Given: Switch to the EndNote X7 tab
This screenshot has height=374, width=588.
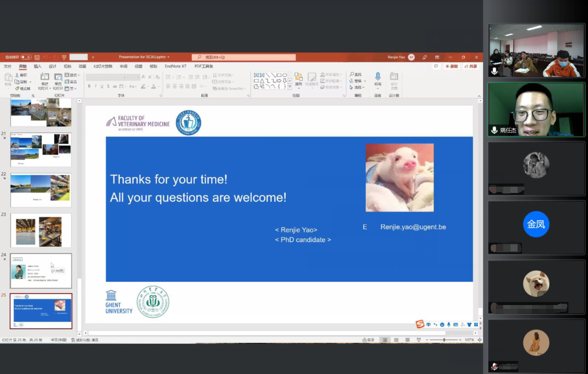Looking at the screenshot, I should point(175,67).
